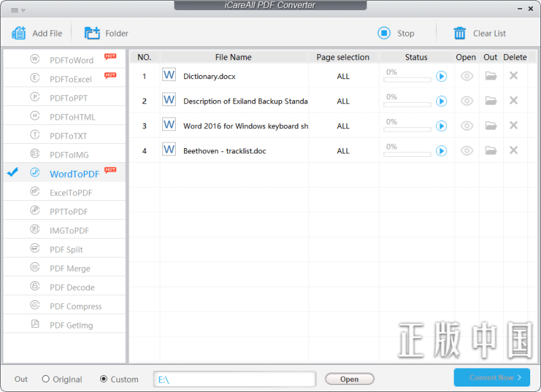Click Word 2016 keyboard file progress bar
The height and width of the screenshot is (392, 541).
407,130
